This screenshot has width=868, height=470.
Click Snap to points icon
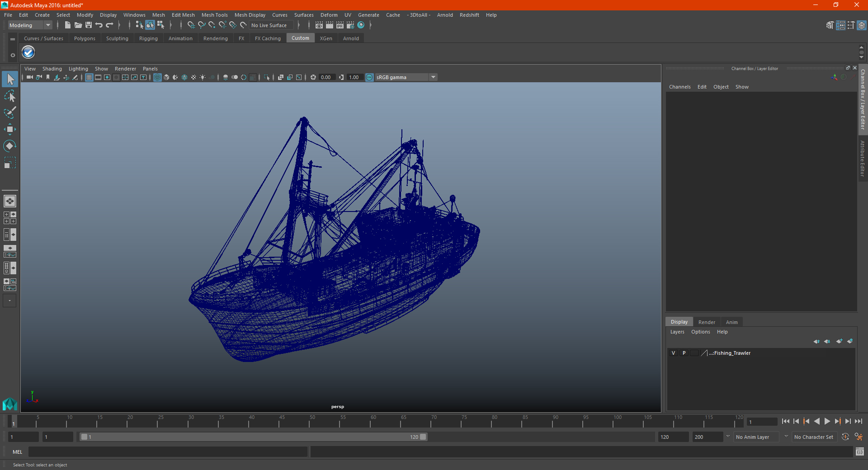point(212,25)
